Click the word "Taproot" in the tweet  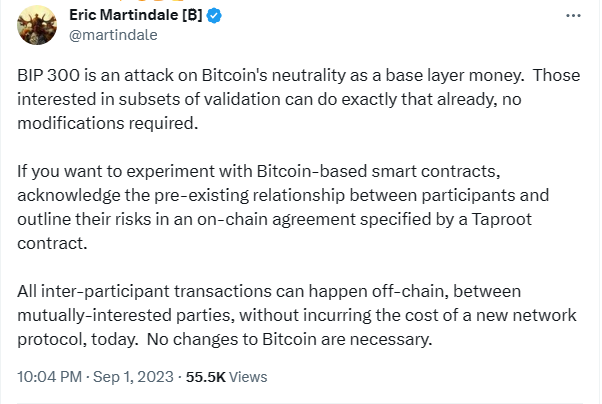point(501,219)
